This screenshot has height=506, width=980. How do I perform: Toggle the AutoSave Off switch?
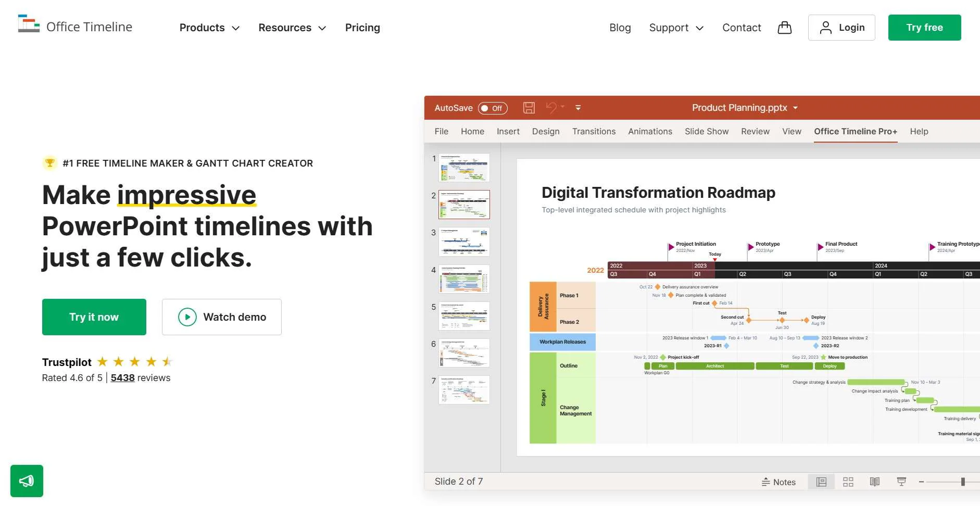[x=493, y=108]
